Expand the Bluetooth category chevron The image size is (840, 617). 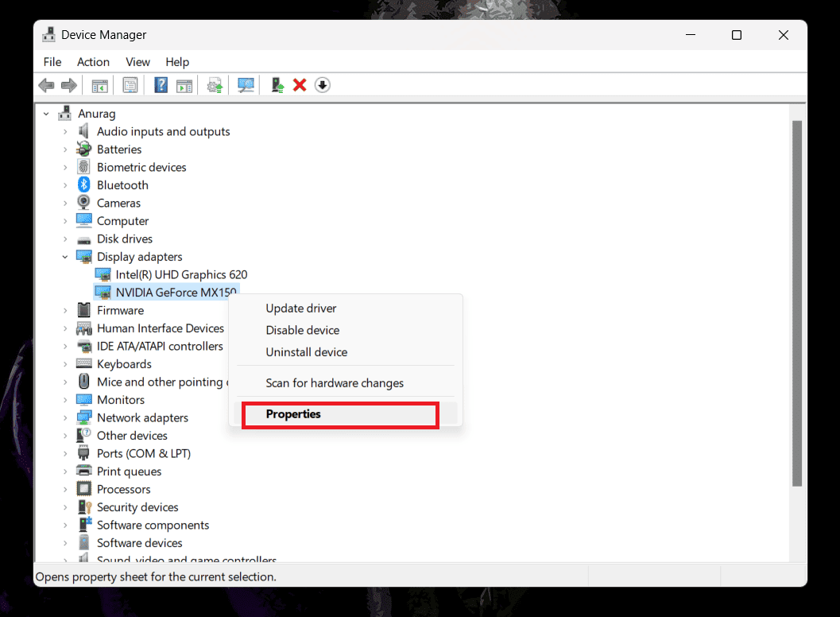(x=65, y=185)
